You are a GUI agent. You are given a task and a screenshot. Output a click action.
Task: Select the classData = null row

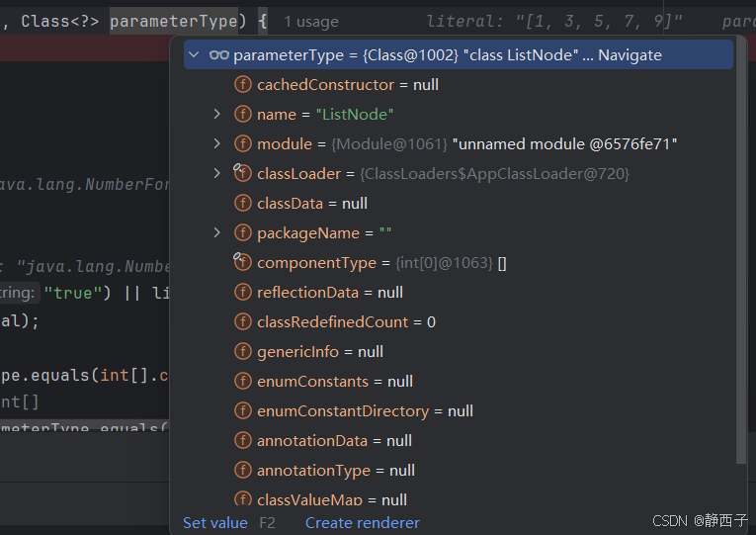(x=458, y=203)
